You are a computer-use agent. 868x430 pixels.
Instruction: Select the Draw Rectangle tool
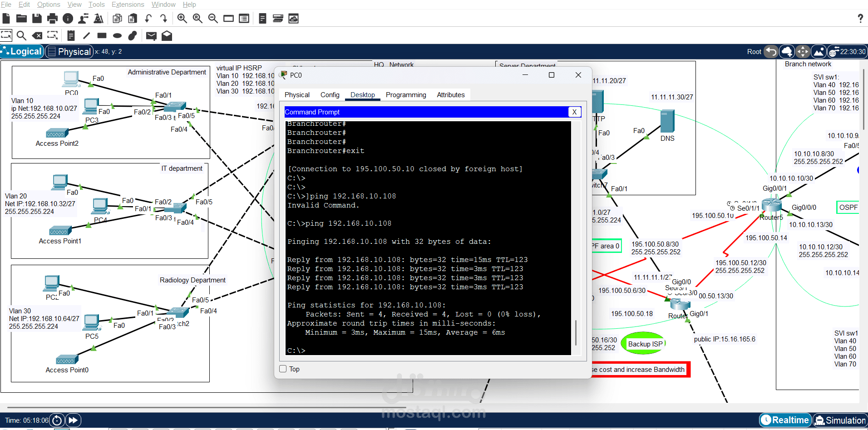[x=102, y=35]
